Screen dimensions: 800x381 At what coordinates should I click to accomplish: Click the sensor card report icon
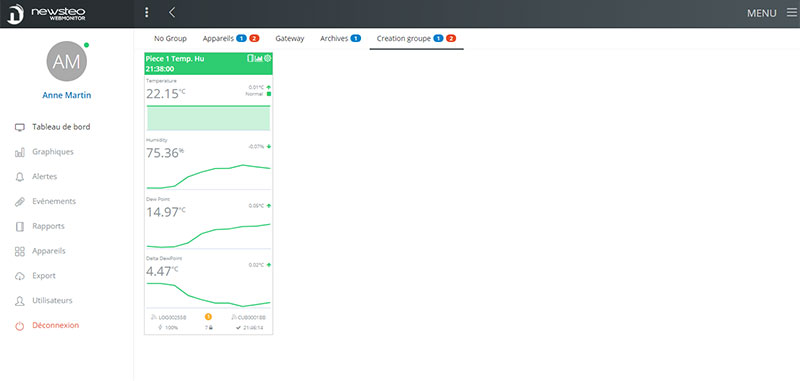click(x=251, y=58)
